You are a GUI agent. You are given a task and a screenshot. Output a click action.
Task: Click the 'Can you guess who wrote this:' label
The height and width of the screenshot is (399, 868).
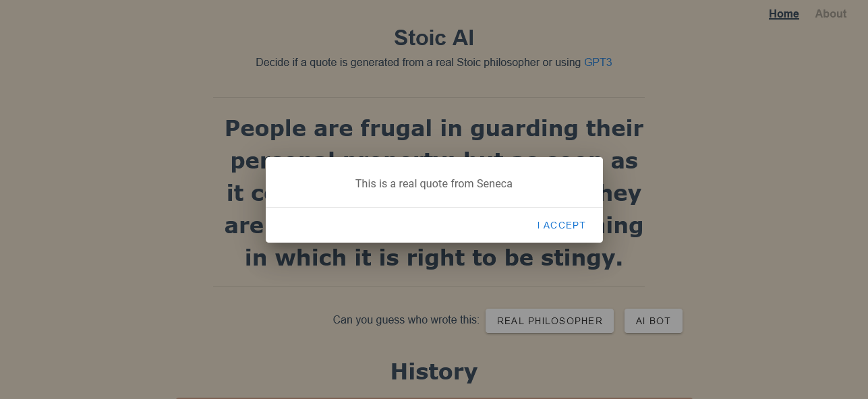point(405,319)
